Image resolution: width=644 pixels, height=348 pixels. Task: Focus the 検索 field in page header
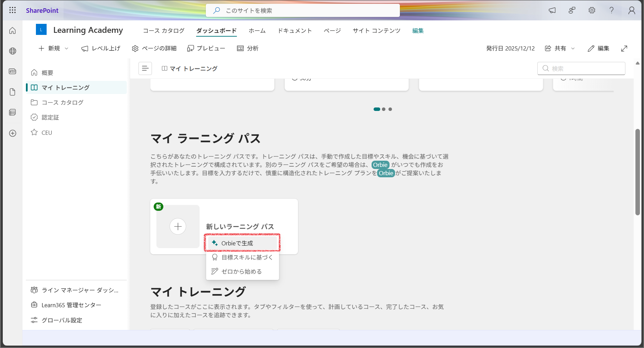coord(581,68)
